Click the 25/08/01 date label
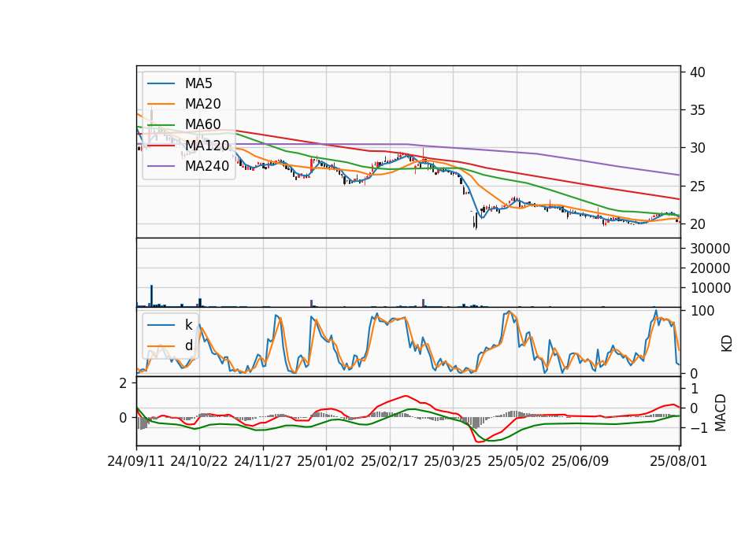The width and height of the screenshot is (756, 543). click(678, 461)
